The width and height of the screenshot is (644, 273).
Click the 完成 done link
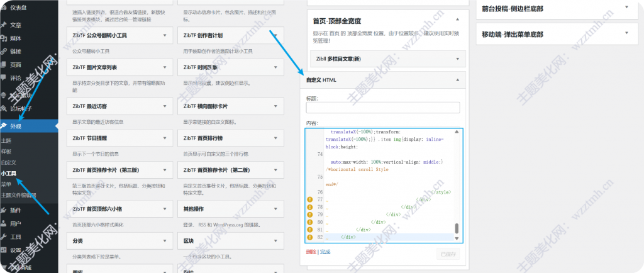(325, 252)
